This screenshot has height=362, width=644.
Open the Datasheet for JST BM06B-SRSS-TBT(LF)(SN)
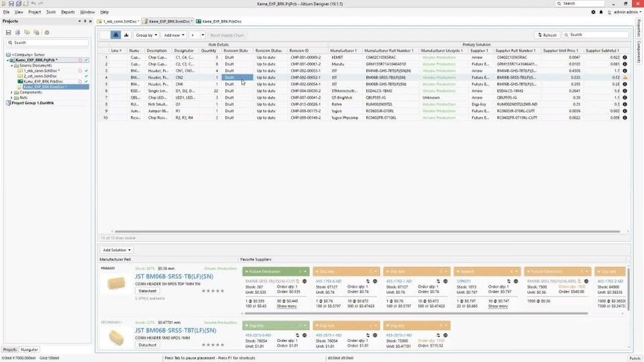pos(148,345)
